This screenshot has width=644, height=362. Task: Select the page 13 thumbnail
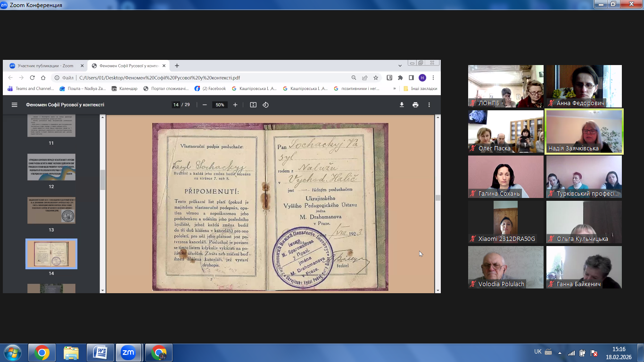coord(51,210)
